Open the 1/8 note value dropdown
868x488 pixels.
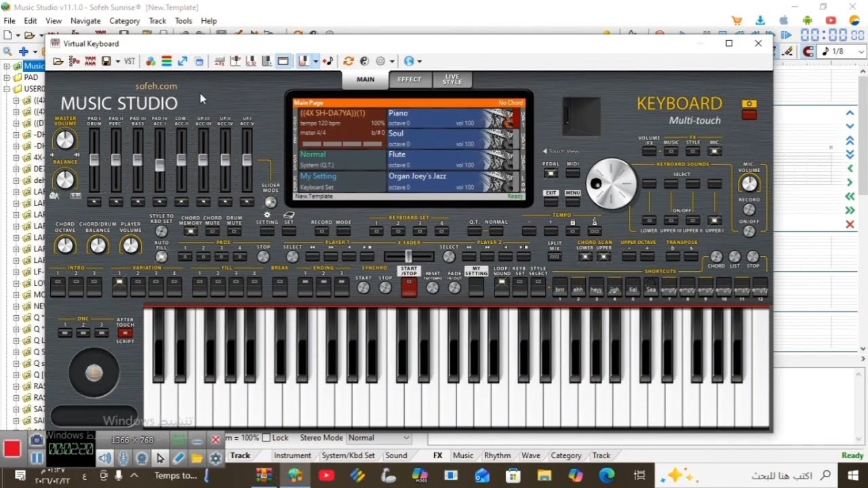coord(843,52)
